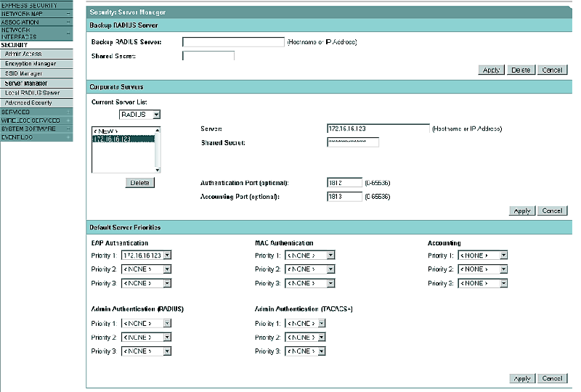Open Local RADIUS Server page
This screenshot has width=581, height=392.
[36, 93]
